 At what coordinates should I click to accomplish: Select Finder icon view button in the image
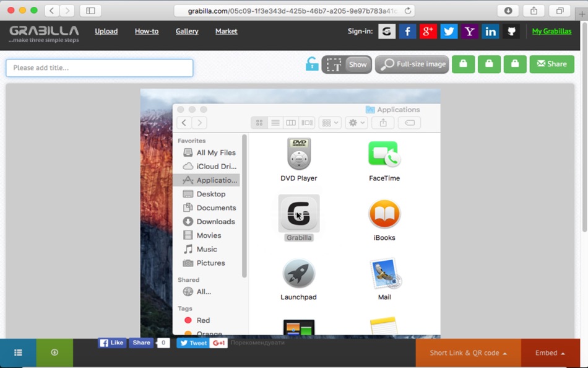coord(259,123)
